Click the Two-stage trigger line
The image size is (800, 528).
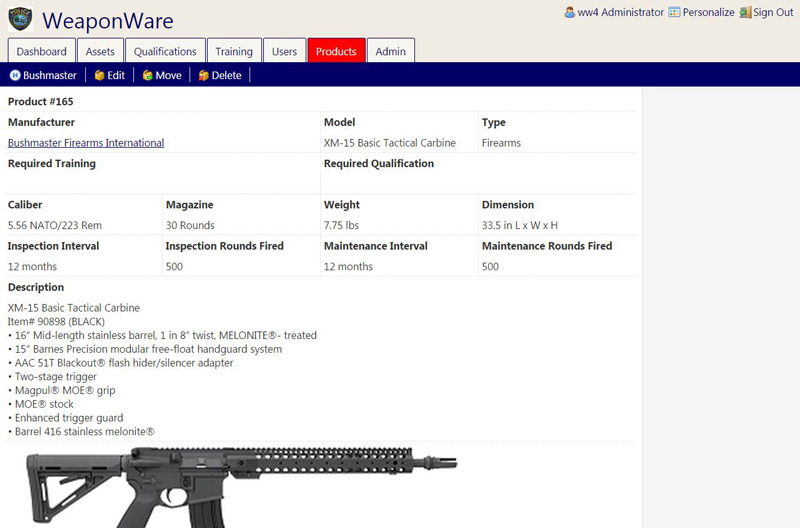click(x=52, y=377)
